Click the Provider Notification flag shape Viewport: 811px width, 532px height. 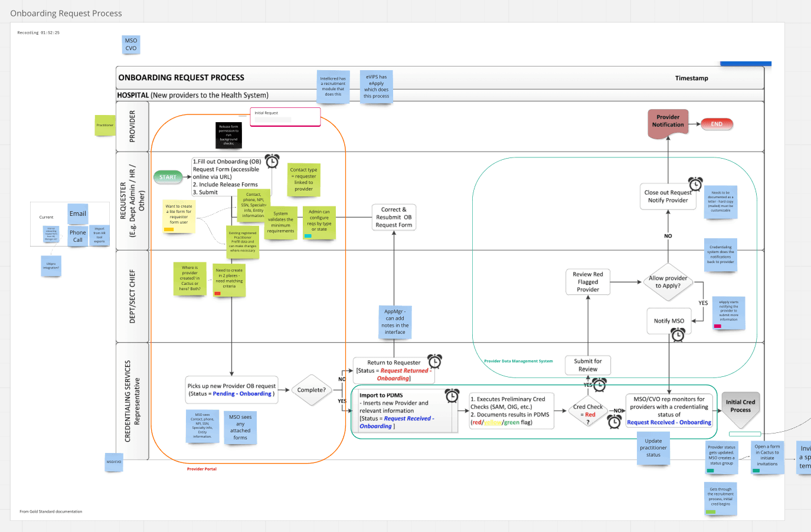click(668, 124)
